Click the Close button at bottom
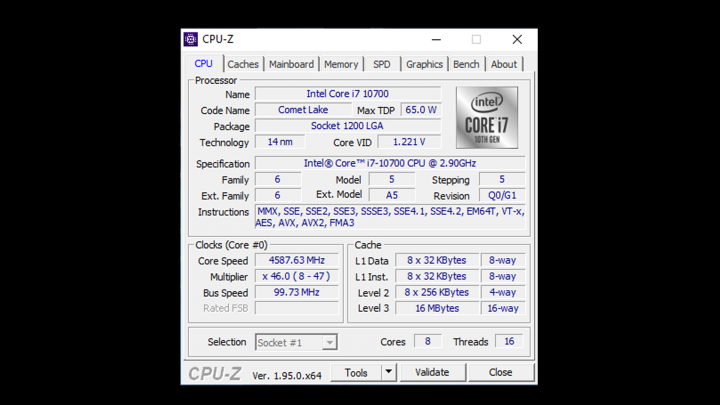 pyautogui.click(x=501, y=372)
